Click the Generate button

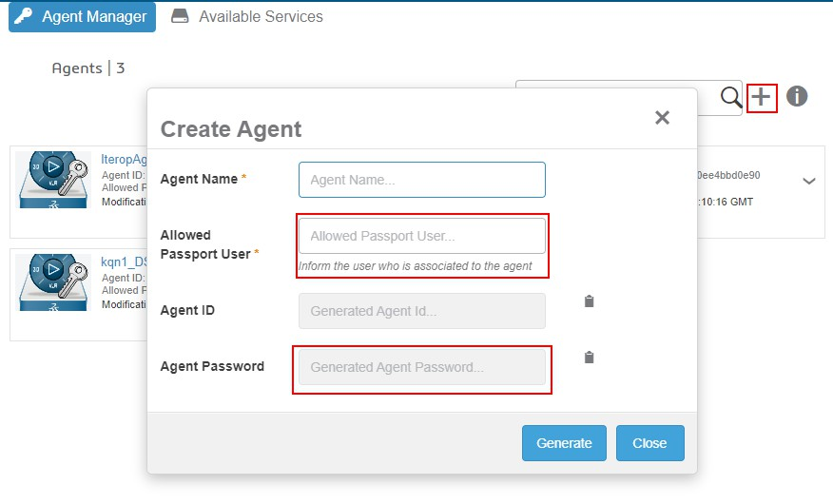pyautogui.click(x=564, y=443)
